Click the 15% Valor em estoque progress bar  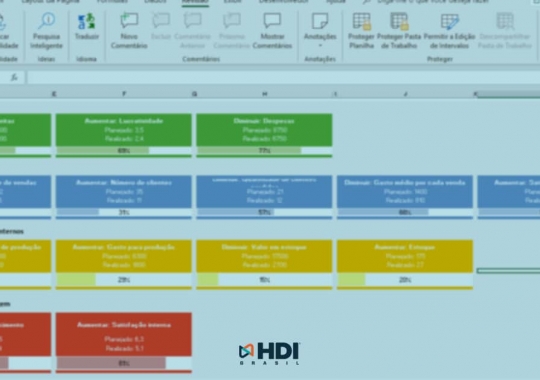[x=264, y=280]
